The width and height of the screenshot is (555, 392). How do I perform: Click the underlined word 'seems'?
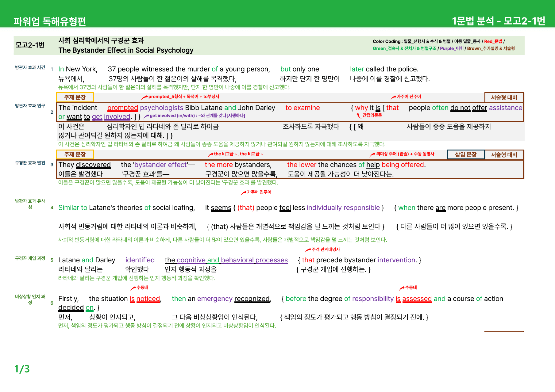[x=221, y=208]
